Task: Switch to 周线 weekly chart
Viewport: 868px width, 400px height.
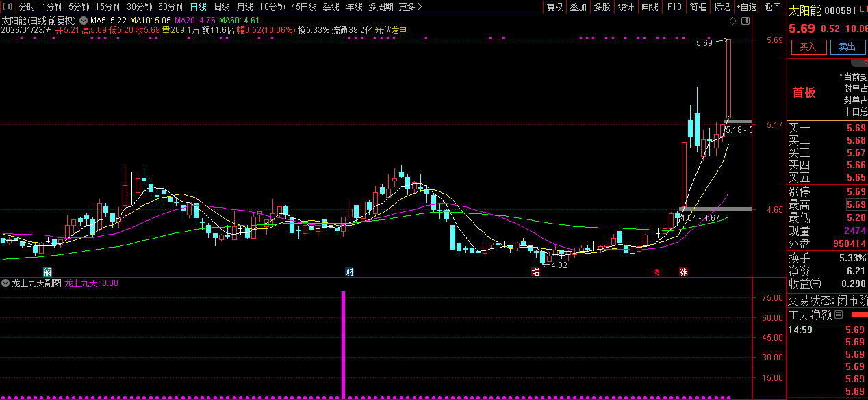Action: [x=221, y=7]
